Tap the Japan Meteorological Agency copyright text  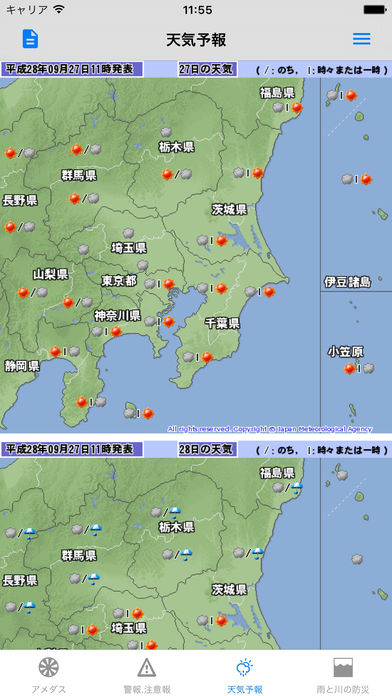point(270,429)
